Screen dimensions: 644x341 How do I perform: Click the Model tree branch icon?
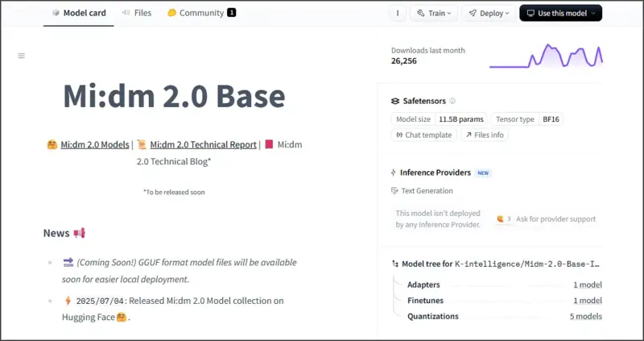[x=395, y=264]
